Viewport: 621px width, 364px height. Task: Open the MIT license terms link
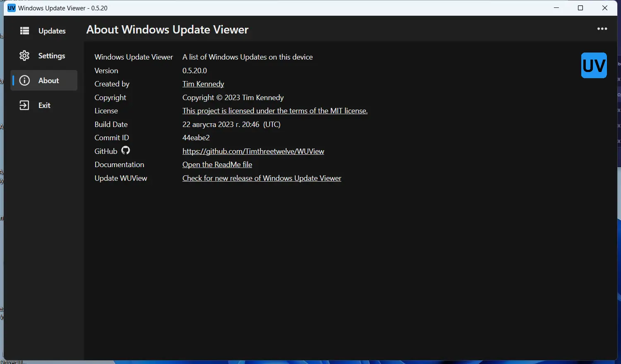point(275,111)
